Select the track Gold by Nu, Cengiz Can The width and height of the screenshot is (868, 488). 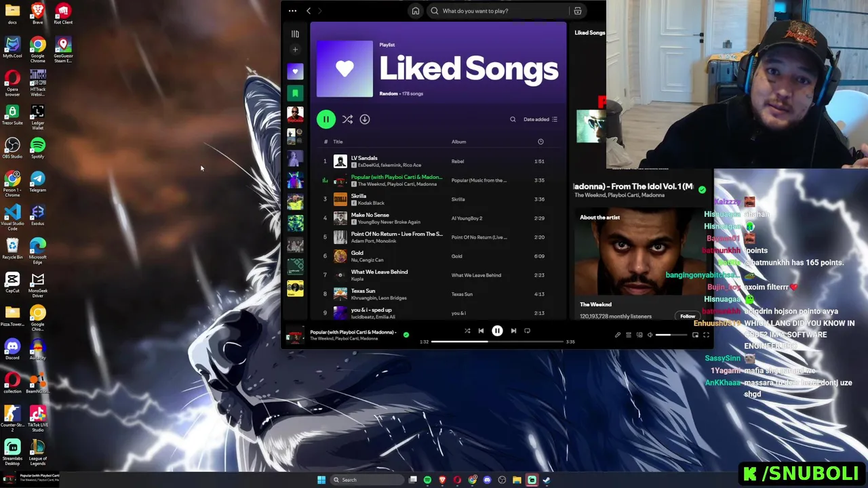tap(437, 256)
